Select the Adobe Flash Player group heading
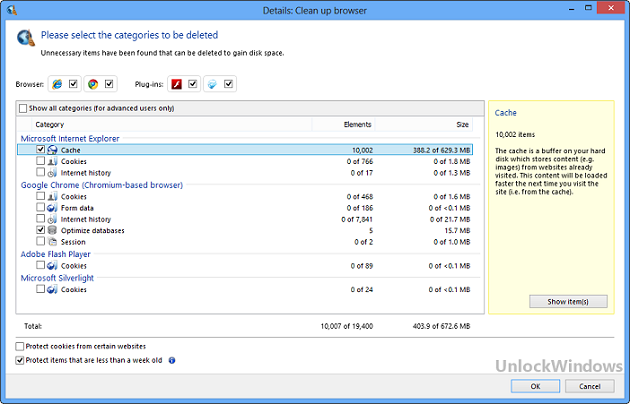The width and height of the screenshot is (630, 404). [x=55, y=254]
